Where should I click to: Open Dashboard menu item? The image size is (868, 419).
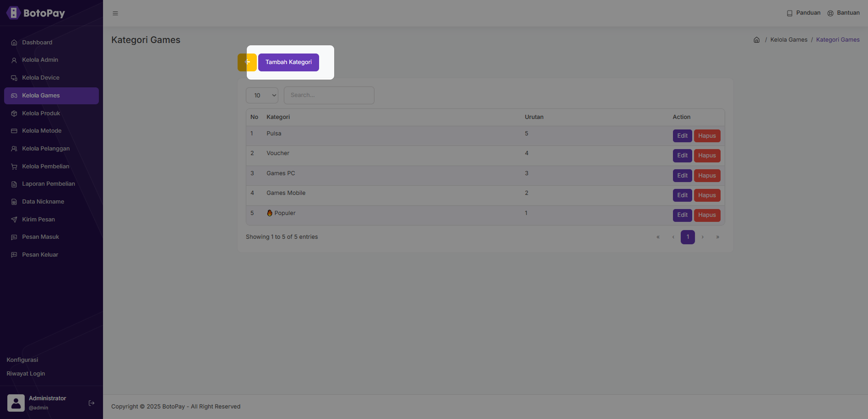tap(51, 43)
